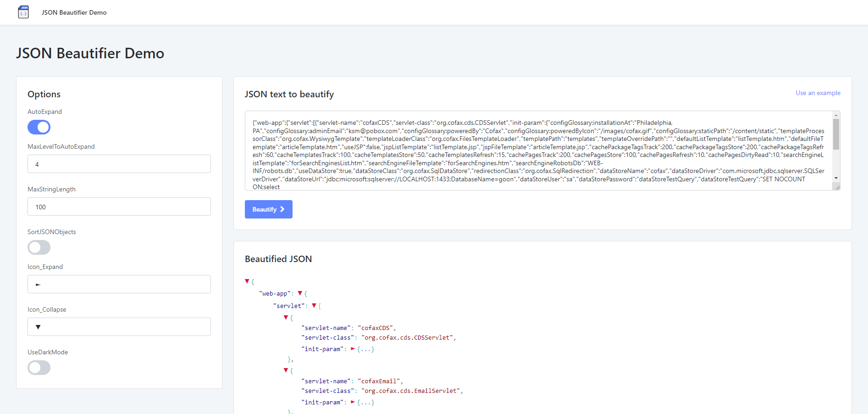Click the textarea scrollbar thumb
Screen dimensions: 868x414
pyautogui.click(x=836, y=134)
